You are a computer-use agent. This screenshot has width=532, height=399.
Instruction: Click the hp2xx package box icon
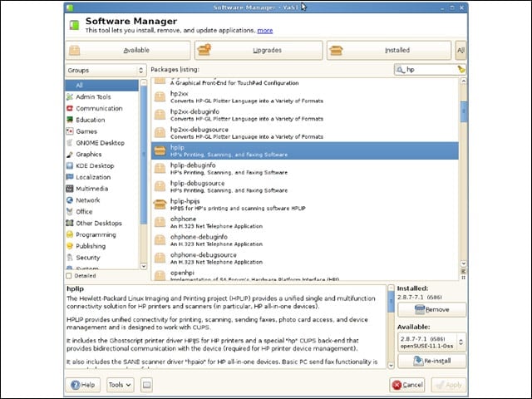[160, 97]
